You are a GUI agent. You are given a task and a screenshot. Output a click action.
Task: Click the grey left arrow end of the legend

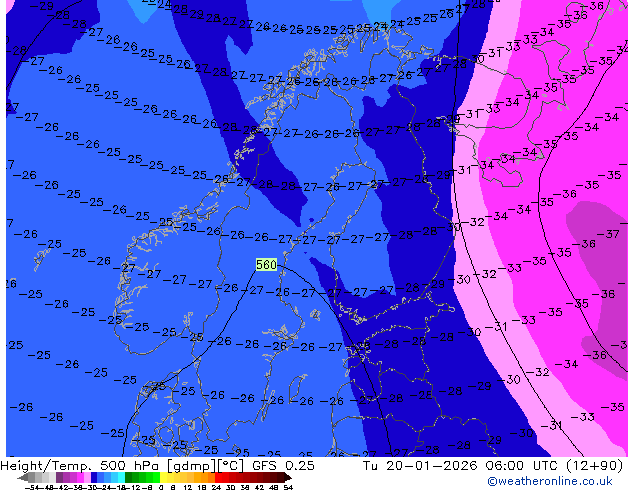click(x=23, y=477)
